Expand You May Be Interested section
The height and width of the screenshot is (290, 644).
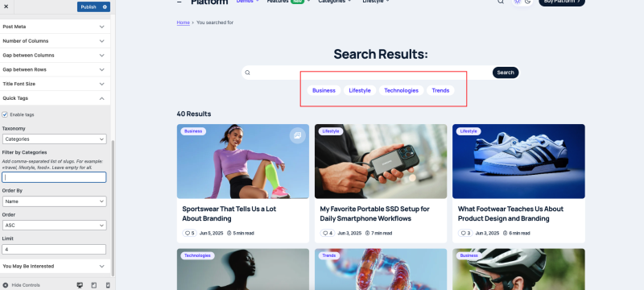point(55,266)
